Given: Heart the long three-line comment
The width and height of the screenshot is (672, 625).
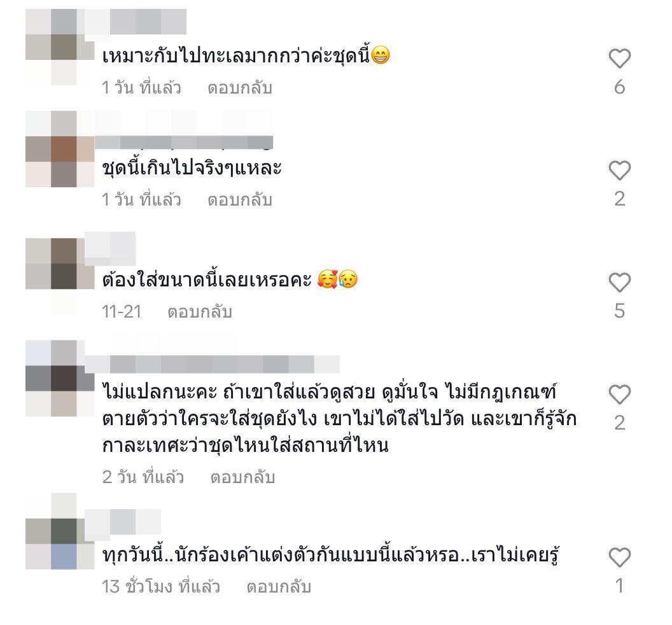Looking at the screenshot, I should click(619, 394).
